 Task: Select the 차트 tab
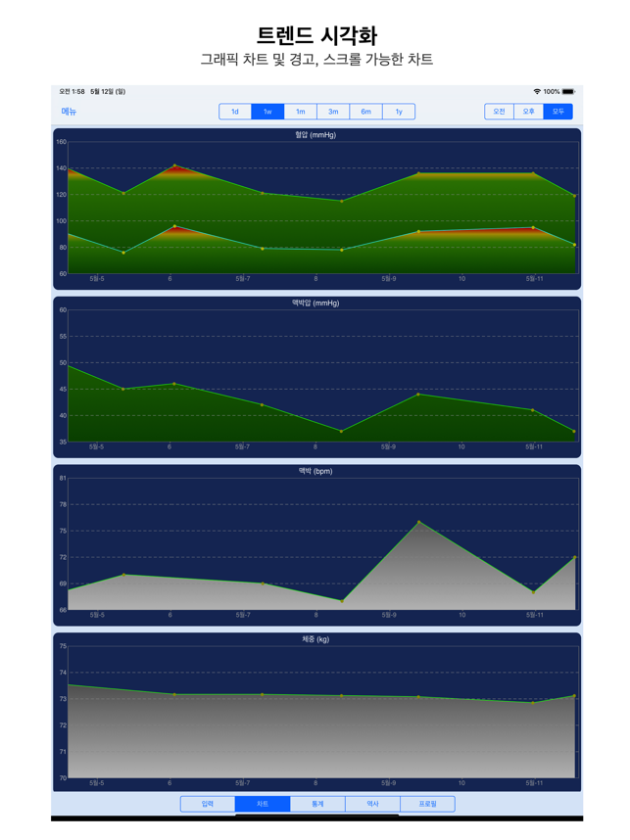point(263,804)
